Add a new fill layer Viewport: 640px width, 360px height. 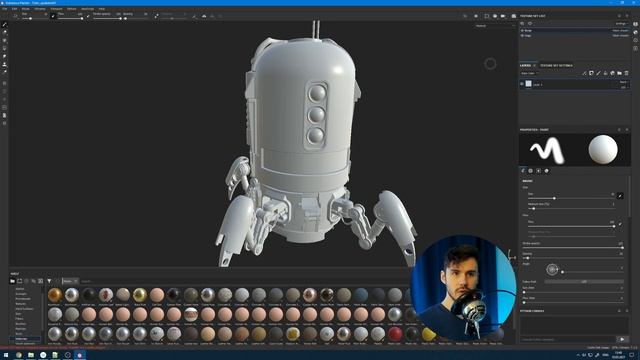click(605, 73)
